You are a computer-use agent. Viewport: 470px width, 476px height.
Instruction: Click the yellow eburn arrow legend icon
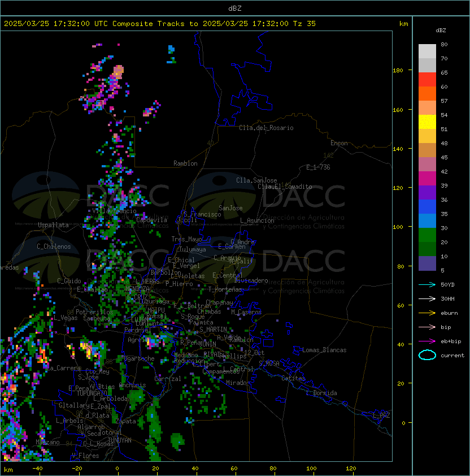(427, 313)
